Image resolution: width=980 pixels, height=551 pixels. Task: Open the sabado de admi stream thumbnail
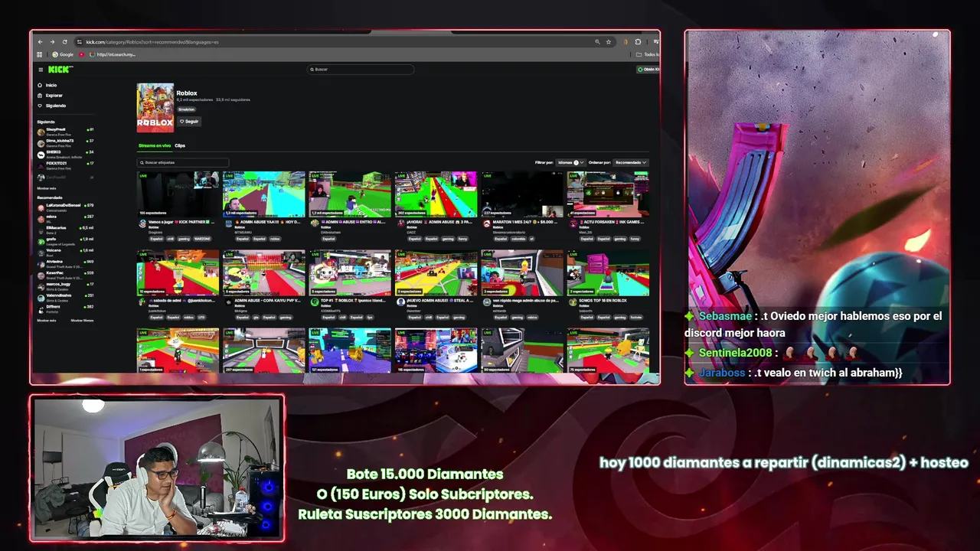tap(178, 272)
